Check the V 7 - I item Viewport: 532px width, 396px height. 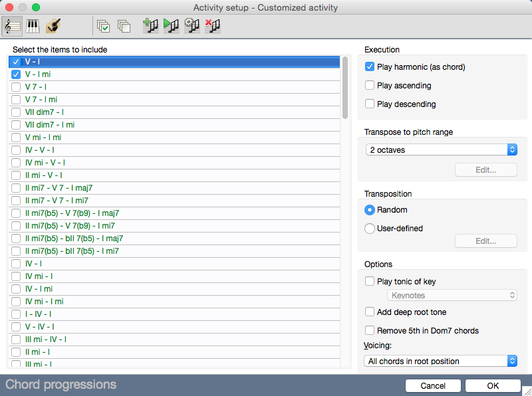coord(15,87)
